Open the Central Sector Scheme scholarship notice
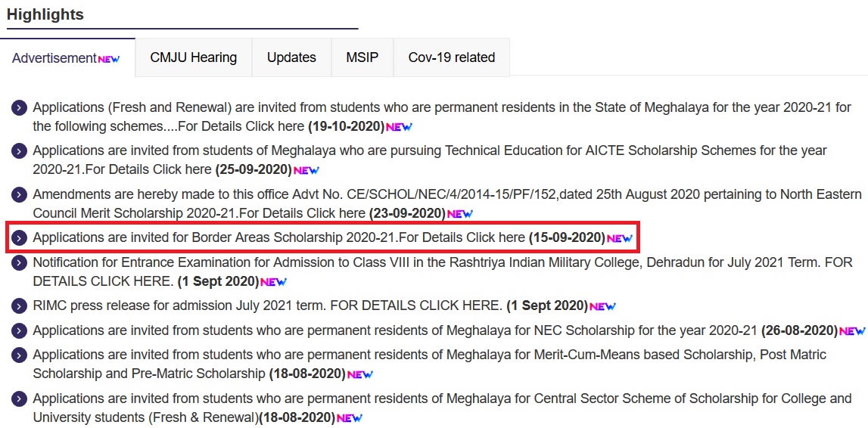The image size is (868, 428). [x=442, y=399]
